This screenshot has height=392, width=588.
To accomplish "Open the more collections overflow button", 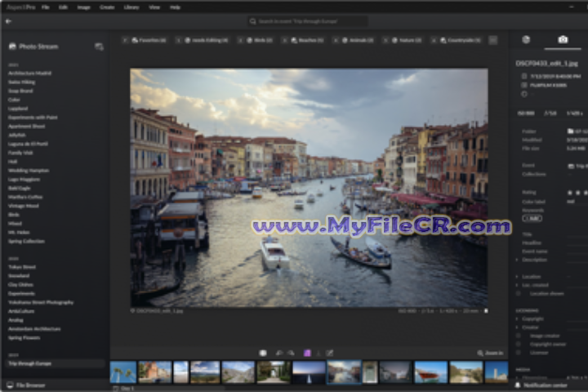I will [x=493, y=40].
